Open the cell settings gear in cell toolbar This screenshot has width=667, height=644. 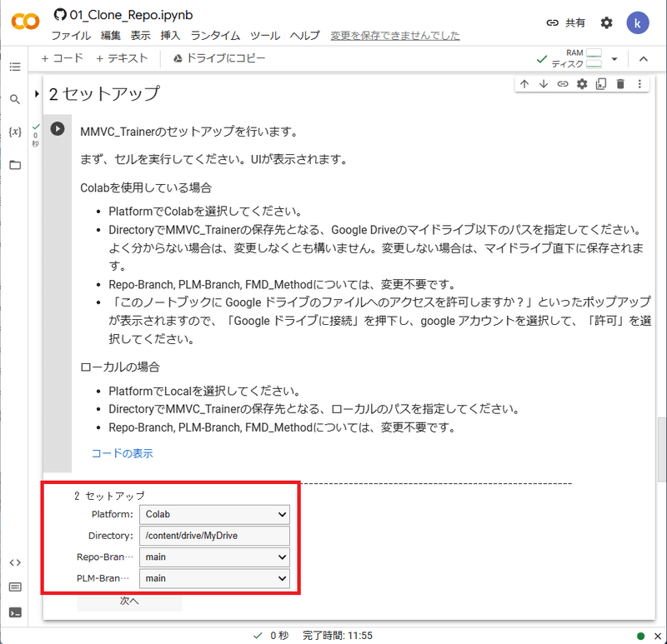point(582,84)
